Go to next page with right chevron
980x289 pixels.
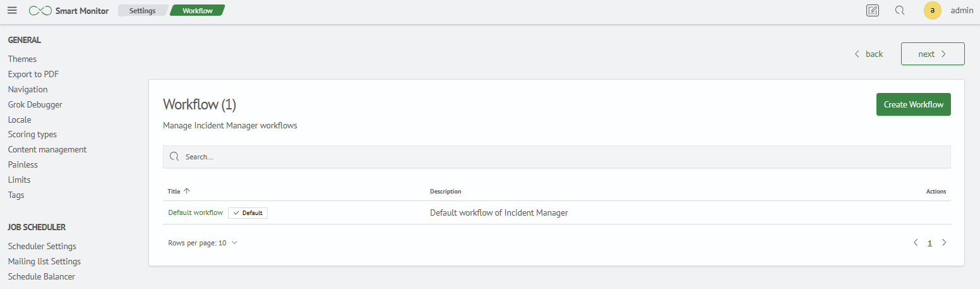[944, 243]
